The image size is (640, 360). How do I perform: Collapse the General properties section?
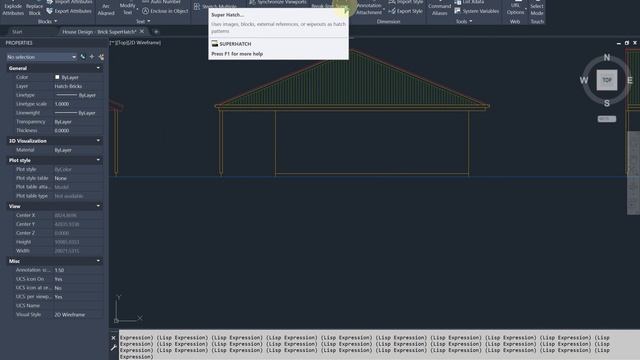tap(98, 68)
